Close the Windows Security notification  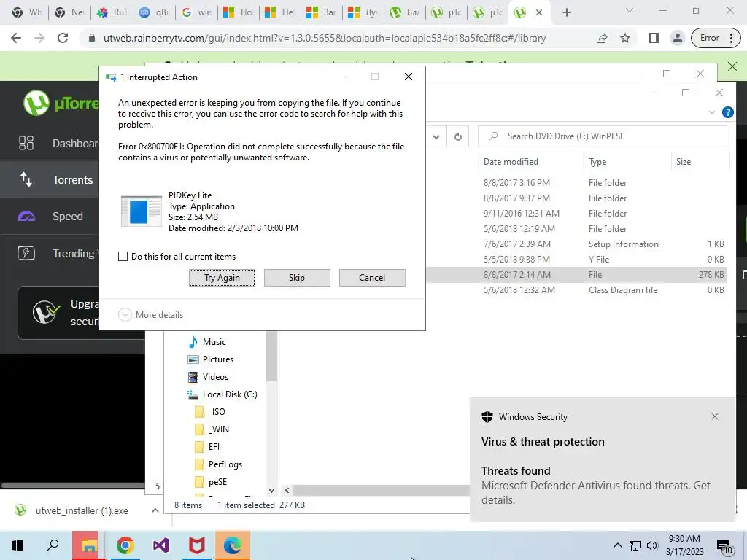[715, 416]
